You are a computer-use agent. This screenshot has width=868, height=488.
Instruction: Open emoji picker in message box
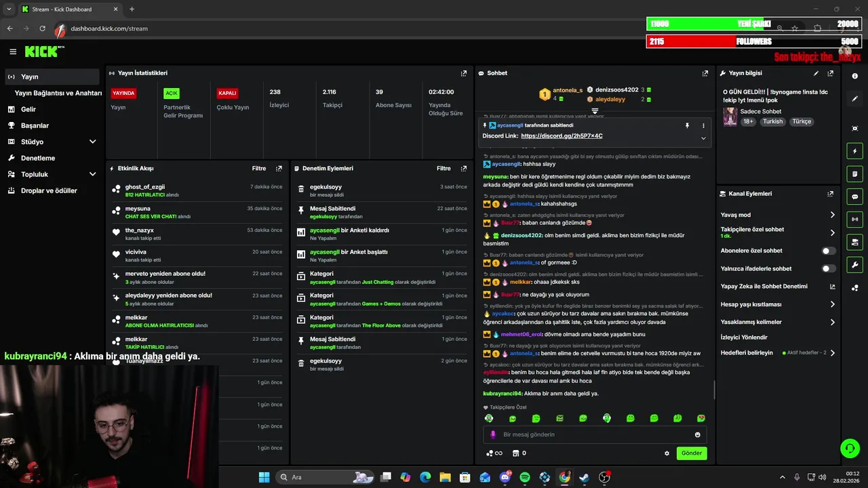coord(698,434)
